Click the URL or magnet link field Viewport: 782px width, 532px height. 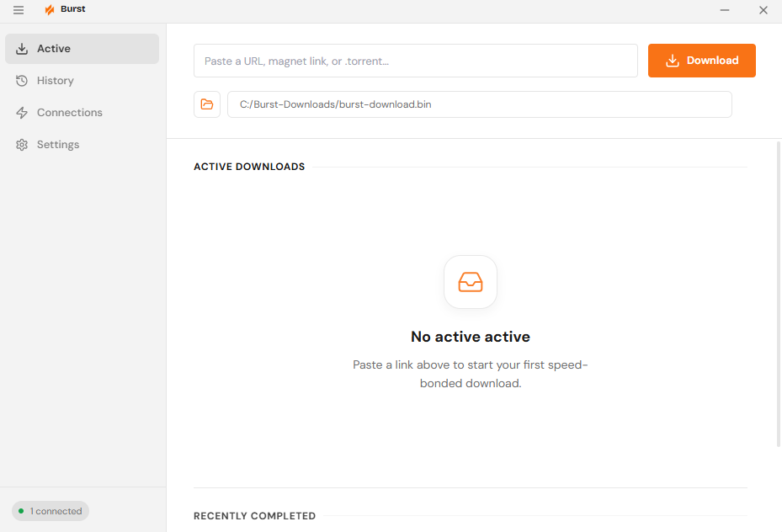pyautogui.click(x=416, y=61)
